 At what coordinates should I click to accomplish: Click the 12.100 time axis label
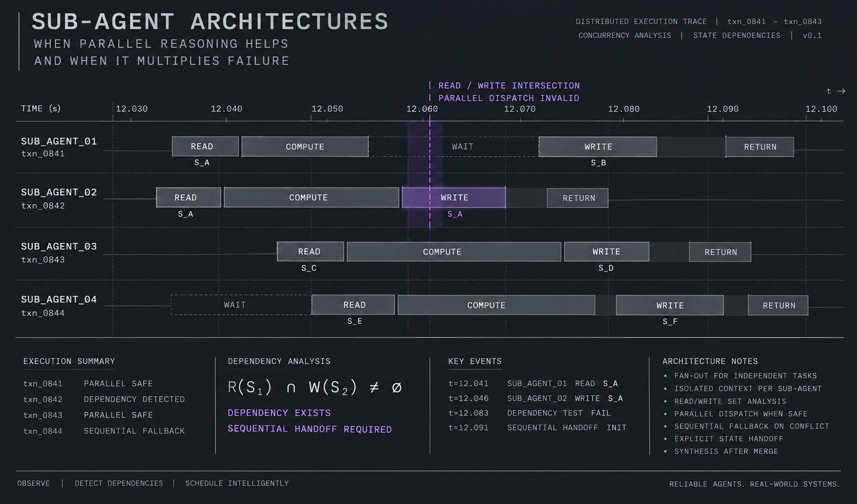[821, 109]
